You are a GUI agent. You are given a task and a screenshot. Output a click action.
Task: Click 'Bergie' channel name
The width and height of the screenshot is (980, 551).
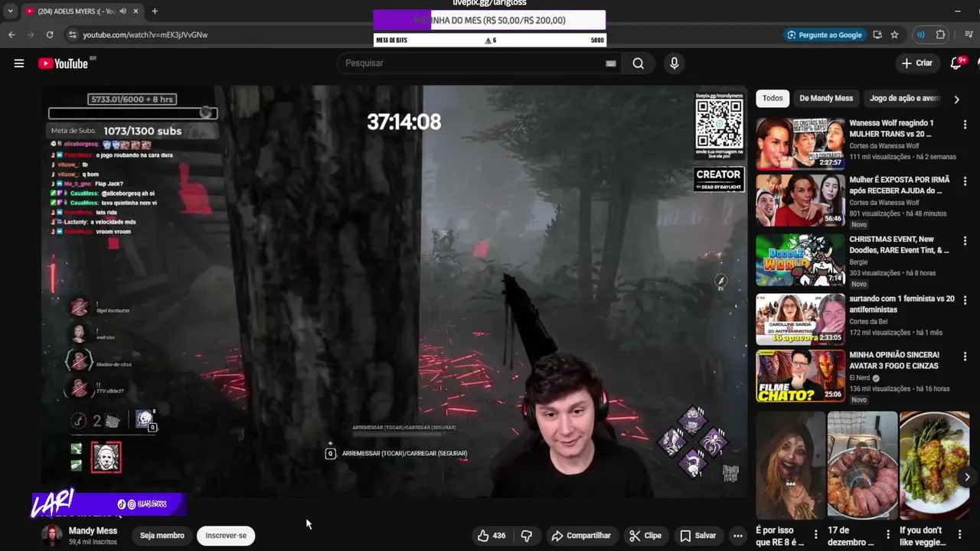coord(858,262)
